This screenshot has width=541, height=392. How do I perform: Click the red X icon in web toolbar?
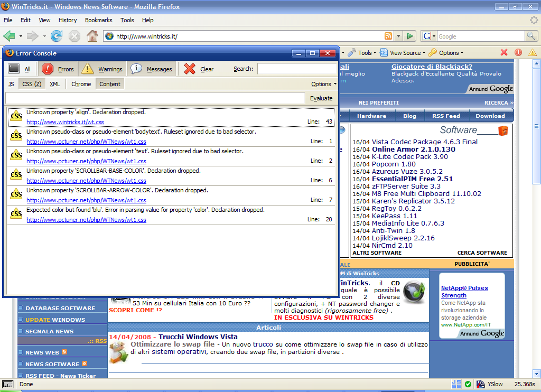pyautogui.click(x=504, y=52)
